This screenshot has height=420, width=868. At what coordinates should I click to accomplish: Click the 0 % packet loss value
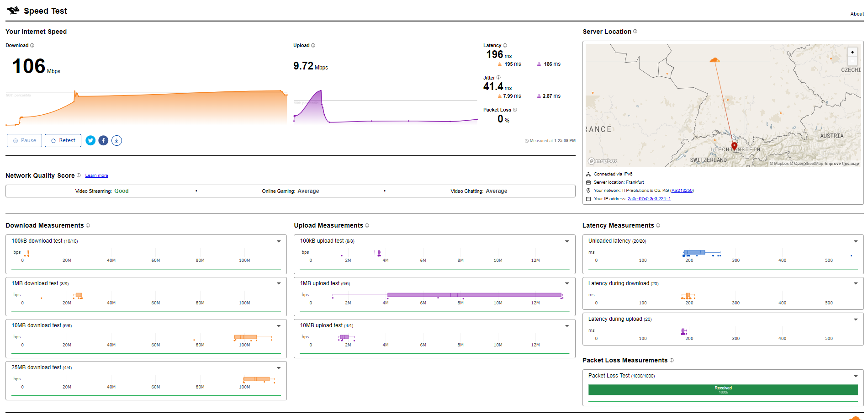(503, 119)
